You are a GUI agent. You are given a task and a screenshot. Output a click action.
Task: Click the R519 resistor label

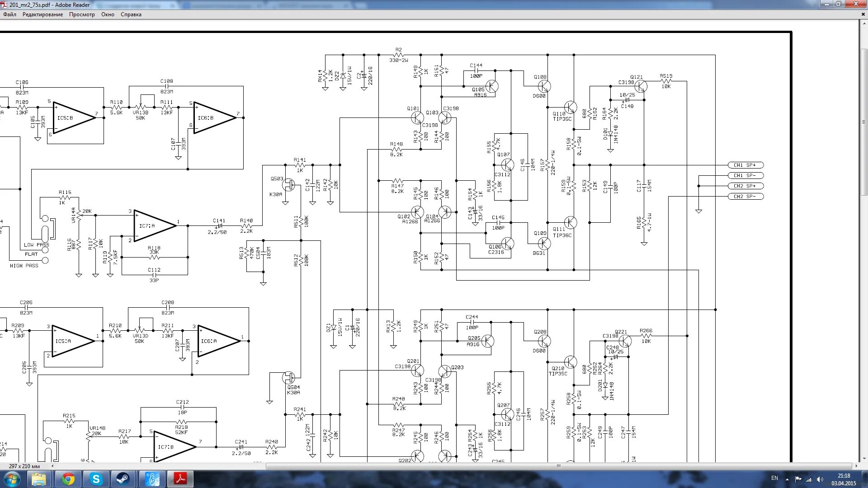click(x=666, y=76)
